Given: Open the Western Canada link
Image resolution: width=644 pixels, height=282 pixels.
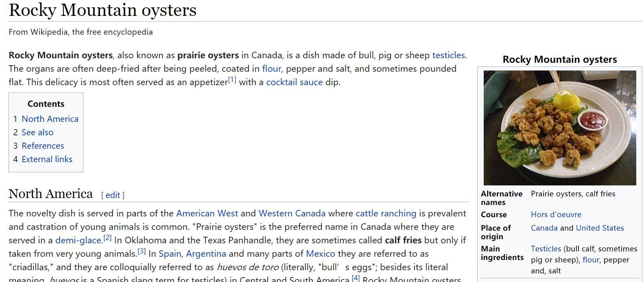Looking at the screenshot, I should point(292,213).
